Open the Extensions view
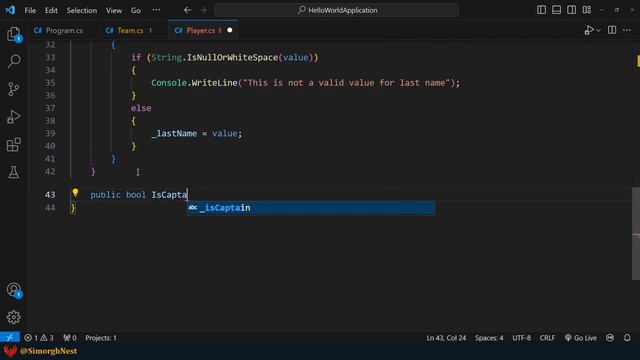 click(13, 144)
